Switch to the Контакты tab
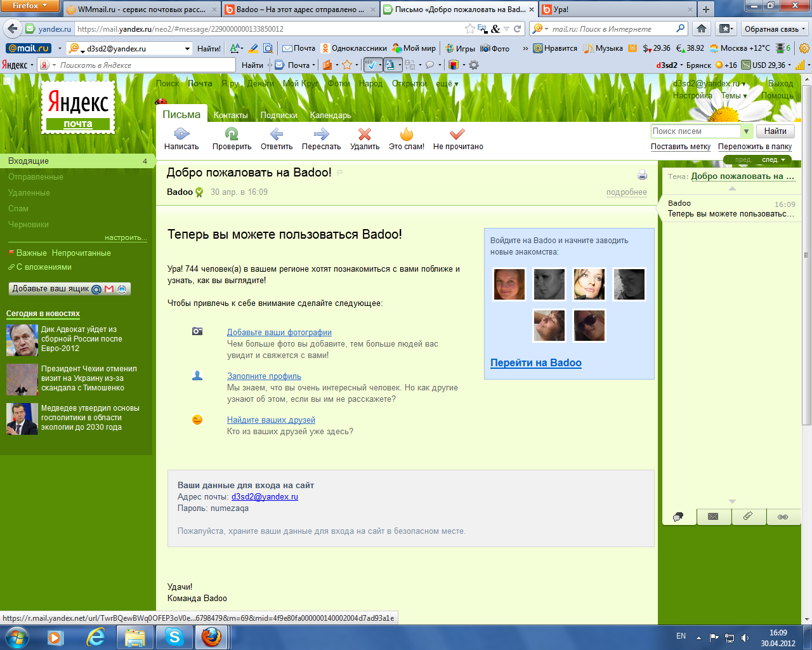The width and height of the screenshot is (812, 650). [231, 115]
